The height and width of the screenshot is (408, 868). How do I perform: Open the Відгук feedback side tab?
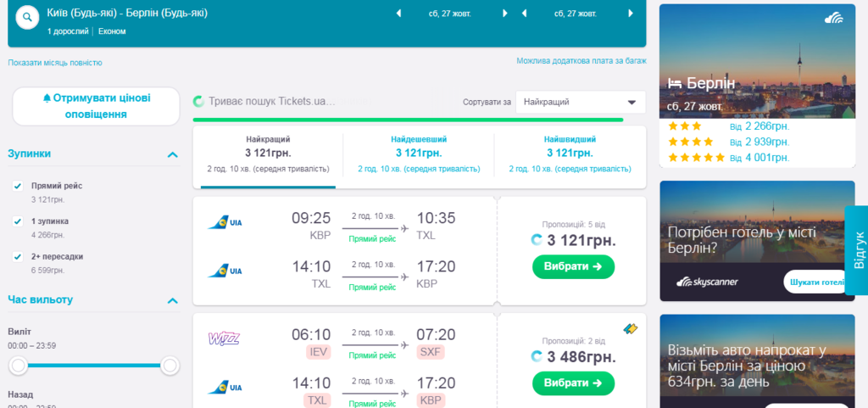coord(858,250)
